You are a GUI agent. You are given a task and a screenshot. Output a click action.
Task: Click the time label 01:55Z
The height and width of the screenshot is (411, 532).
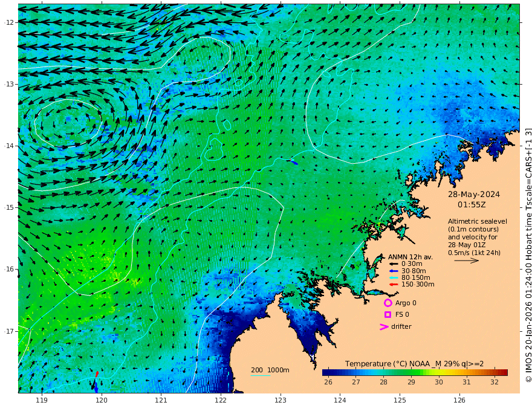pyautogui.click(x=472, y=205)
